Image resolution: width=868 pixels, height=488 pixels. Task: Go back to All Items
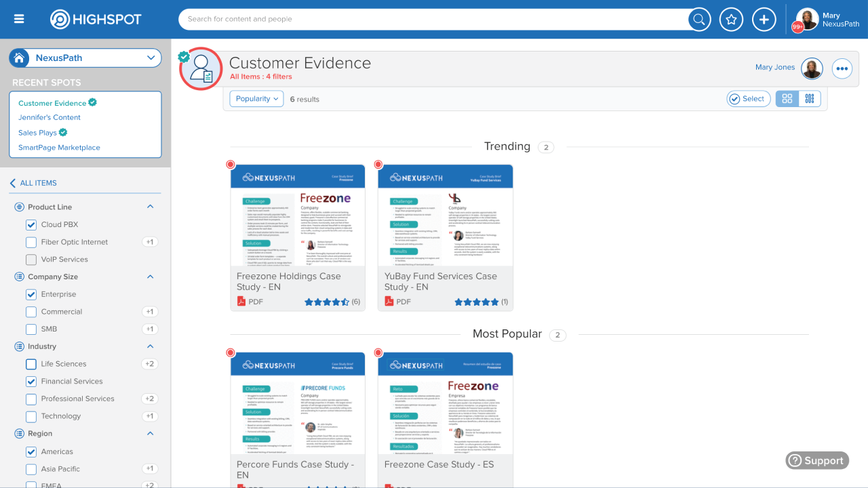(x=33, y=183)
